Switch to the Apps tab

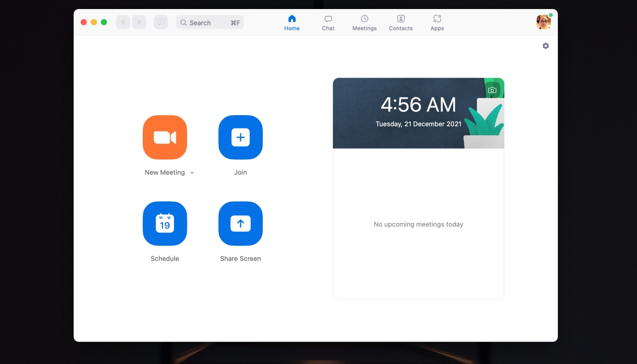437,23
